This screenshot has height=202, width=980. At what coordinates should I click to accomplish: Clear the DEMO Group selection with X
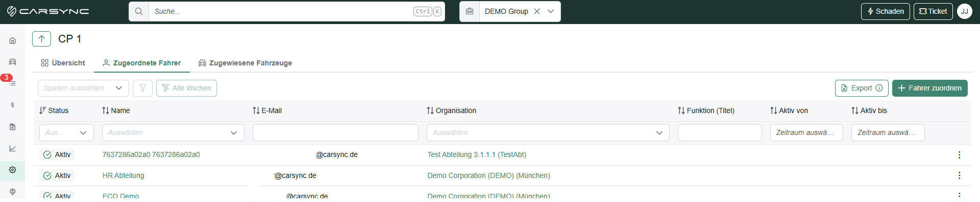click(537, 11)
